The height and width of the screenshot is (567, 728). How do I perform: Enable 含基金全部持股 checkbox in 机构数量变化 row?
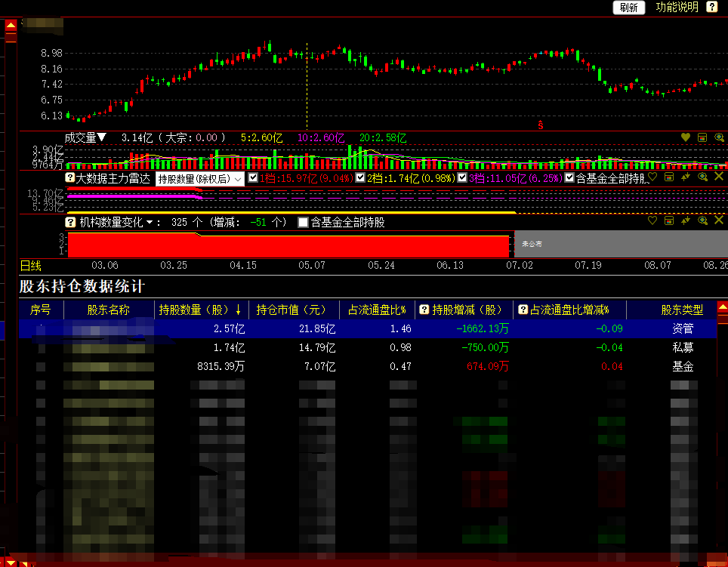pyautogui.click(x=303, y=223)
